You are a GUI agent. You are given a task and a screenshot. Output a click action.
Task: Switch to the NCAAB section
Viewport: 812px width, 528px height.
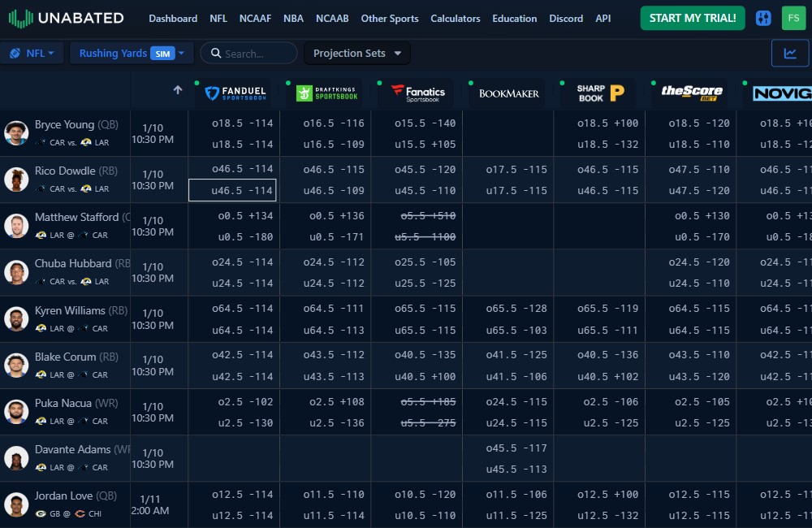click(x=331, y=18)
